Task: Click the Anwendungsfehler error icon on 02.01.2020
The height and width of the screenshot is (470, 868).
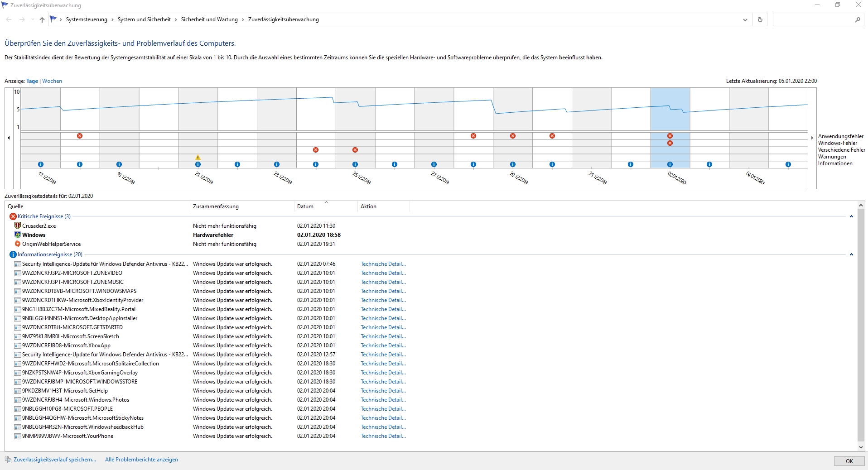Action: click(x=670, y=136)
